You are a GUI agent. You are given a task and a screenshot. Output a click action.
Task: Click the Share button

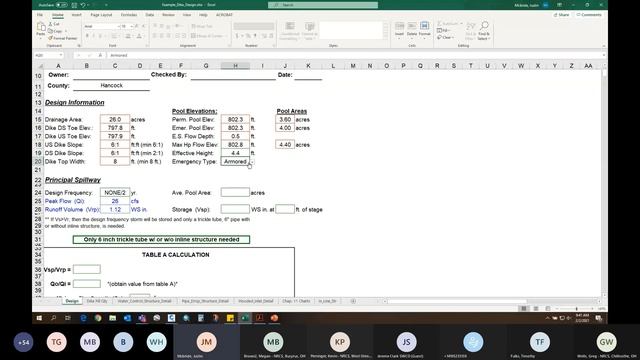point(561,15)
